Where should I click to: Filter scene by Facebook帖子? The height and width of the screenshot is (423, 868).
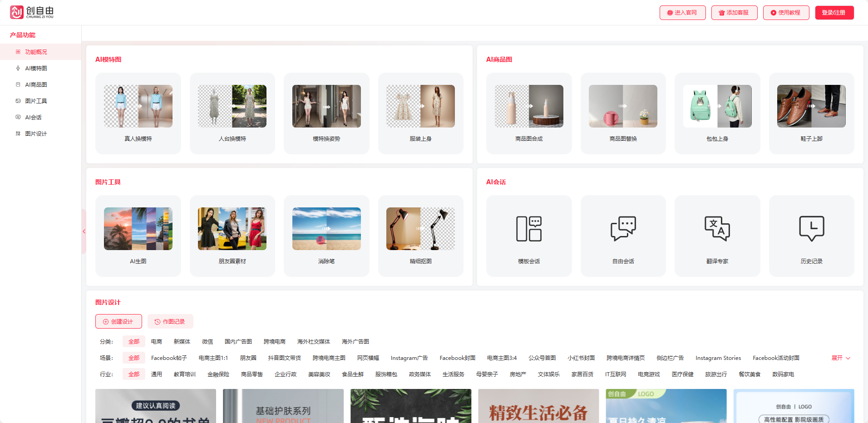click(169, 358)
